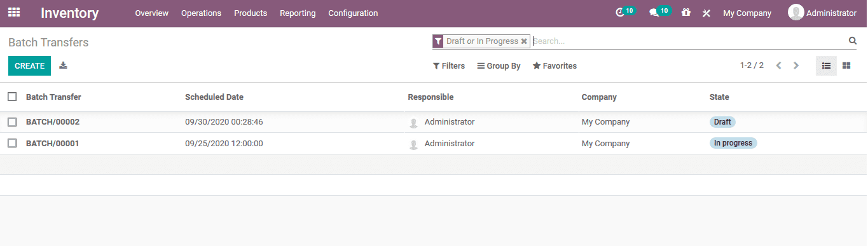Image resolution: width=868 pixels, height=246 pixels.
Task: Open the Filters dropdown
Action: [x=449, y=66]
